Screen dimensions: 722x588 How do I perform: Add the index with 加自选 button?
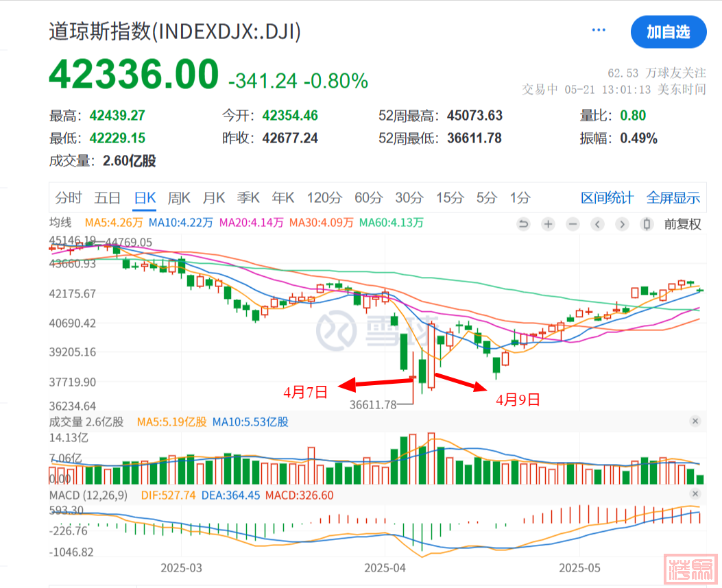(669, 32)
